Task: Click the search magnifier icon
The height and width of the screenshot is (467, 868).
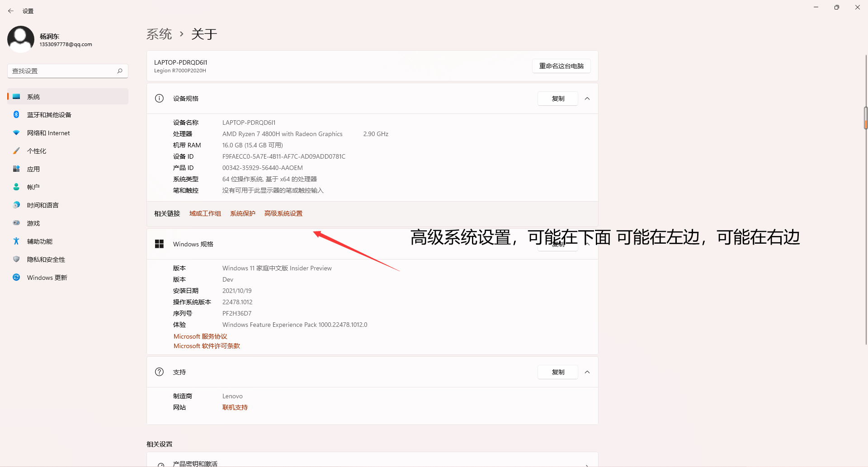Action: (120, 71)
